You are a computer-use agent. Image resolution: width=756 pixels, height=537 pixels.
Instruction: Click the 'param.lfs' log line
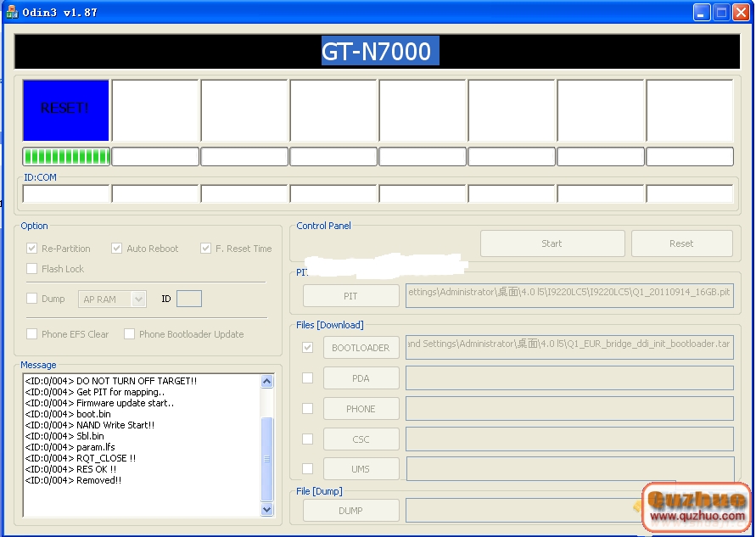70,447
